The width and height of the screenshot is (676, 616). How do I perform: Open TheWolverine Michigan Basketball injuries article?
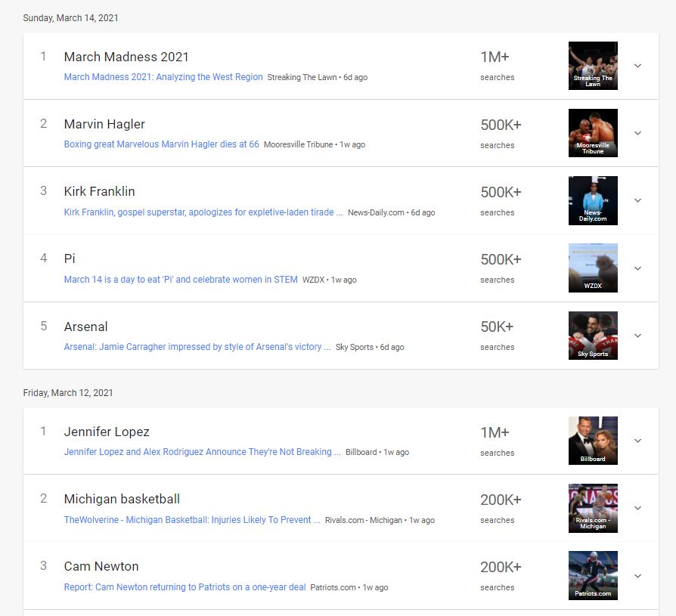click(192, 520)
